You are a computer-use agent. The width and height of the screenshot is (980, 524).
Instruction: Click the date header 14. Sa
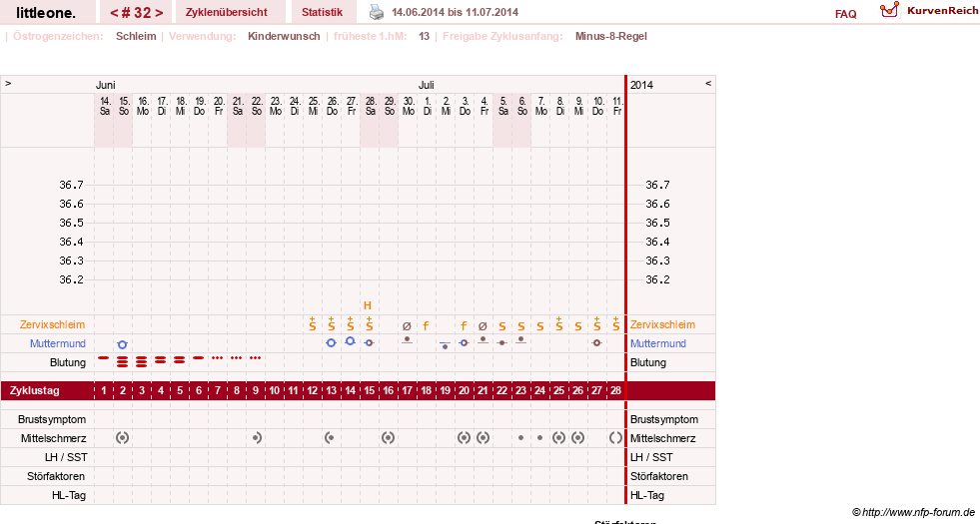click(x=105, y=106)
